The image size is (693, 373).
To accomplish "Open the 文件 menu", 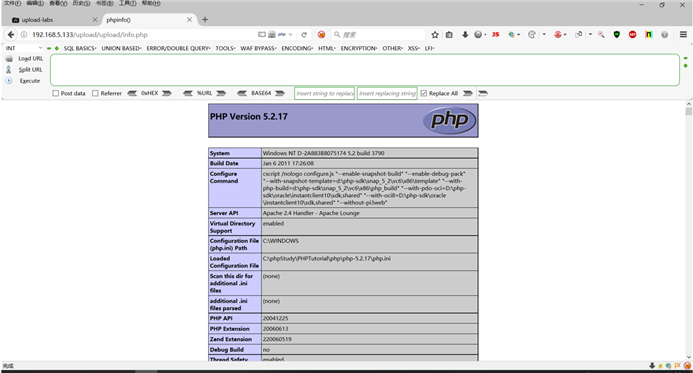I will pyautogui.click(x=12, y=3).
